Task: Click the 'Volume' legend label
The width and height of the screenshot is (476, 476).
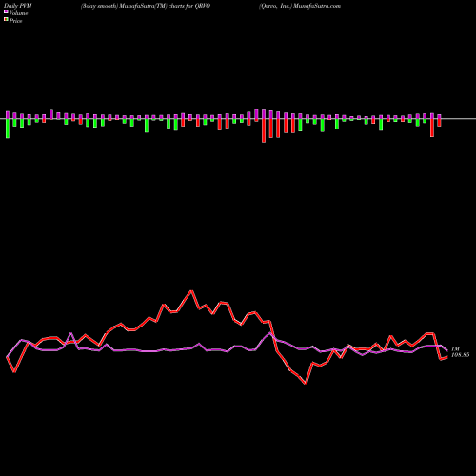Action: click(18, 13)
